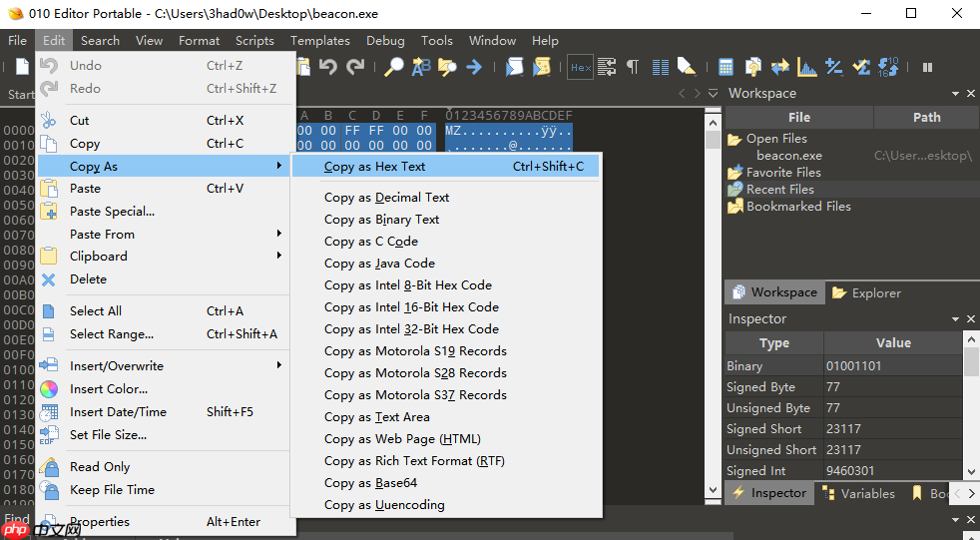The image size is (980, 540).
Task: Open the Calculator tool icon
Action: click(727, 67)
